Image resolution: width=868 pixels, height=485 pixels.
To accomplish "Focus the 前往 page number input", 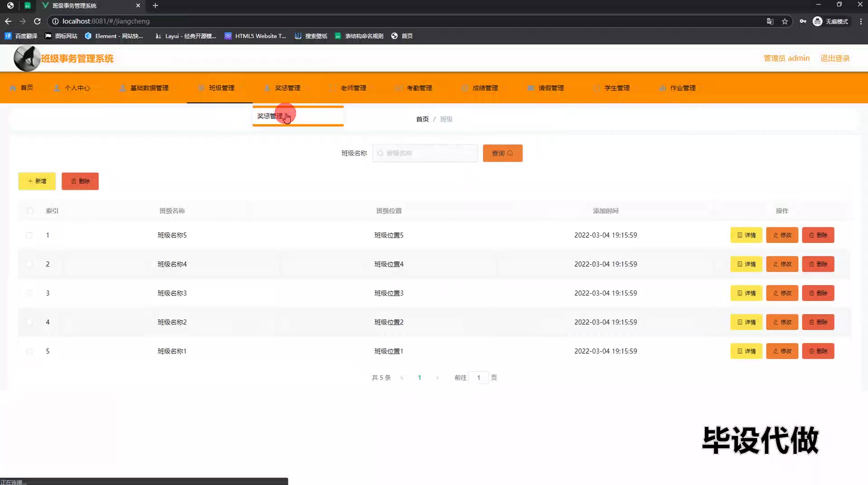I will pyautogui.click(x=479, y=378).
